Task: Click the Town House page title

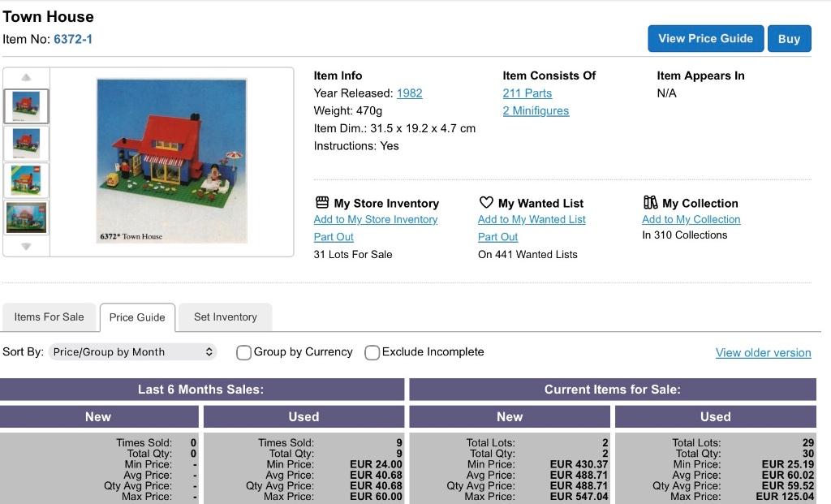Action: click(48, 17)
